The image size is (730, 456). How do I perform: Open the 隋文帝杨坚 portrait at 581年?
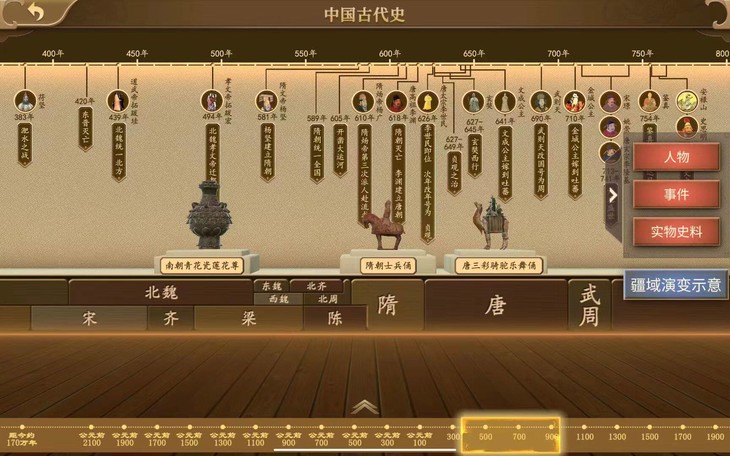tap(266, 101)
